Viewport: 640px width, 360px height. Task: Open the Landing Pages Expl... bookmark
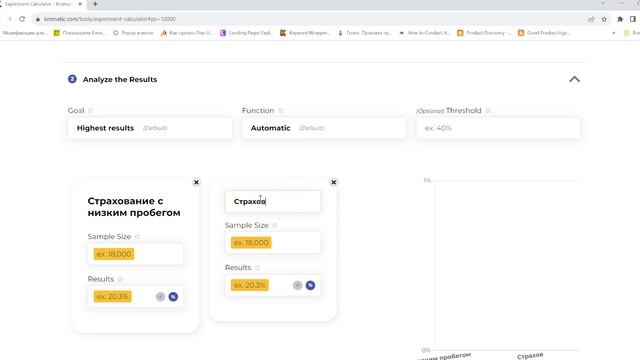(247, 33)
